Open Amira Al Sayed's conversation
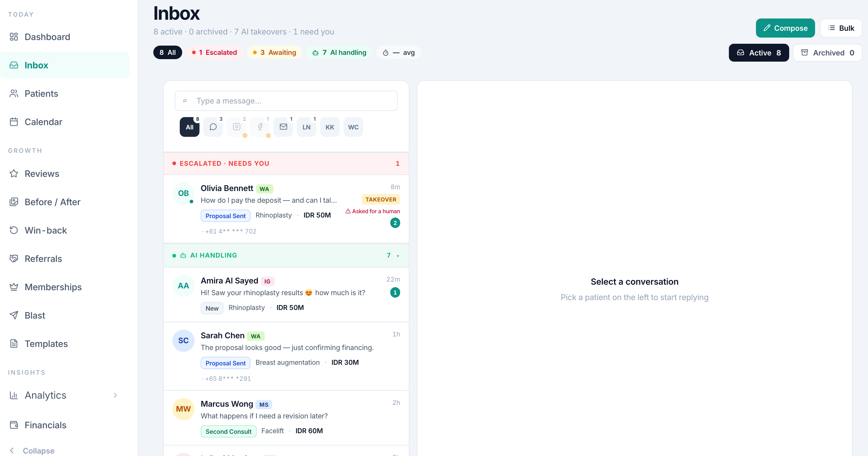The height and width of the screenshot is (456, 868). pyautogui.click(x=286, y=295)
